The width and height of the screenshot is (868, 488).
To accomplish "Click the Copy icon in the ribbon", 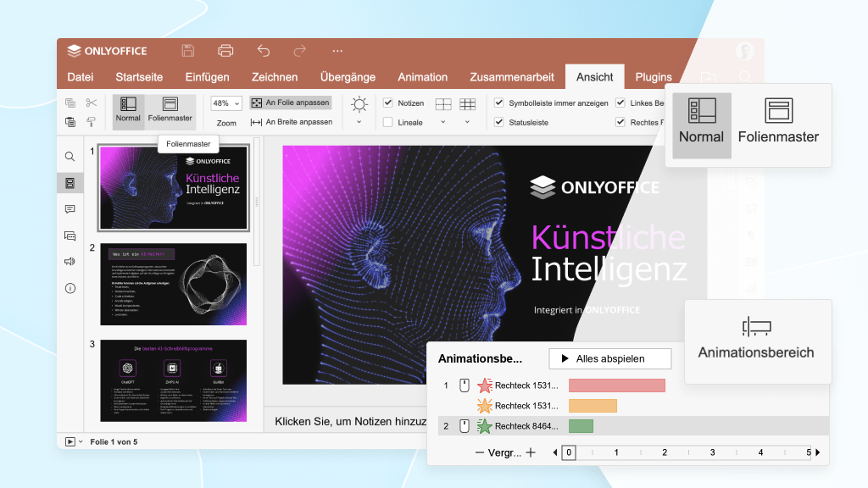I will coord(70,103).
